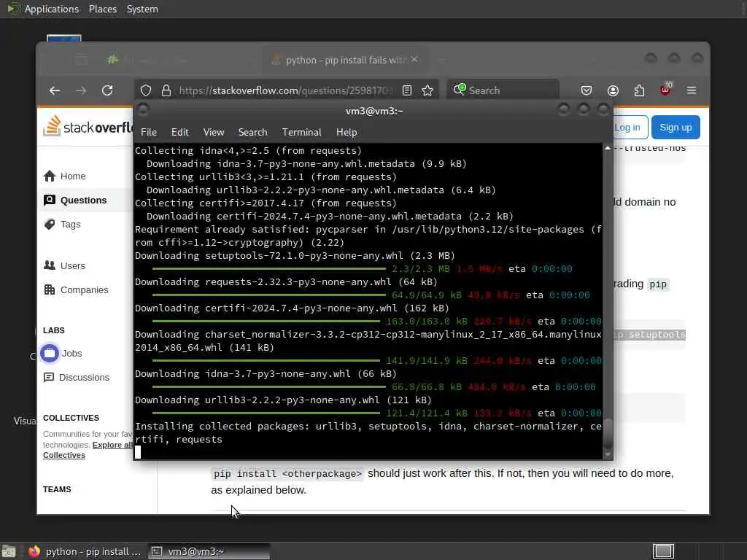Image resolution: width=747 pixels, height=560 pixels.
Task: Click the stackoverflow.com address bar URL
Action: click(x=286, y=90)
